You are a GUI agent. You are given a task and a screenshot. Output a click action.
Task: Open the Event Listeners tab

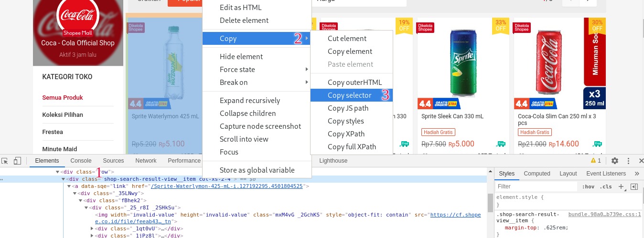pos(606,174)
